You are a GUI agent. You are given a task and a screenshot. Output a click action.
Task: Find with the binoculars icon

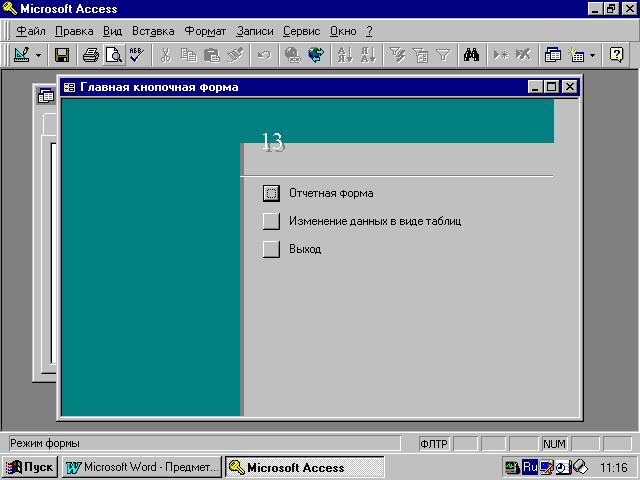(471, 55)
